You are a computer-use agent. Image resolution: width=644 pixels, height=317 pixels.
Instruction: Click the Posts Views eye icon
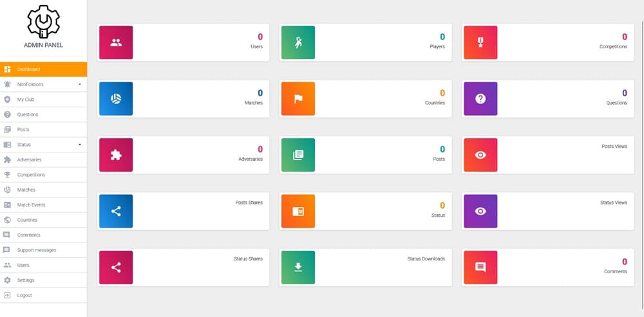pos(480,155)
